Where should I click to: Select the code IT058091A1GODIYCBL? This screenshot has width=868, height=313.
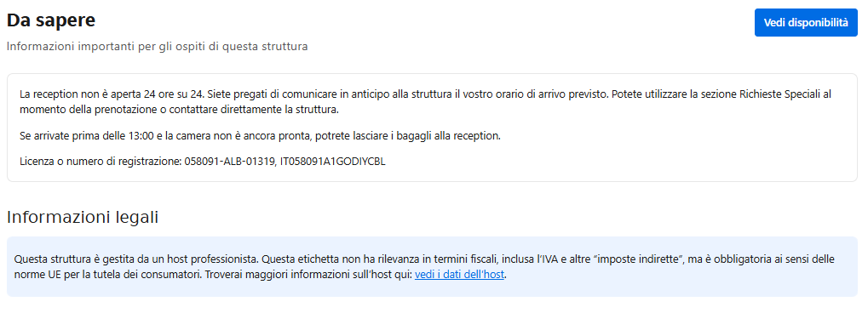coord(333,162)
